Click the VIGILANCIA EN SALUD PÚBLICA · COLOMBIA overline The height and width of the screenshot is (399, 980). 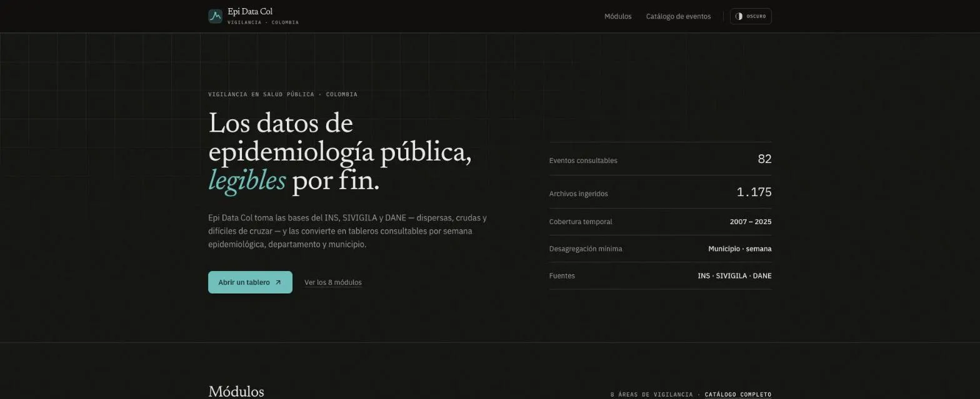click(x=282, y=94)
